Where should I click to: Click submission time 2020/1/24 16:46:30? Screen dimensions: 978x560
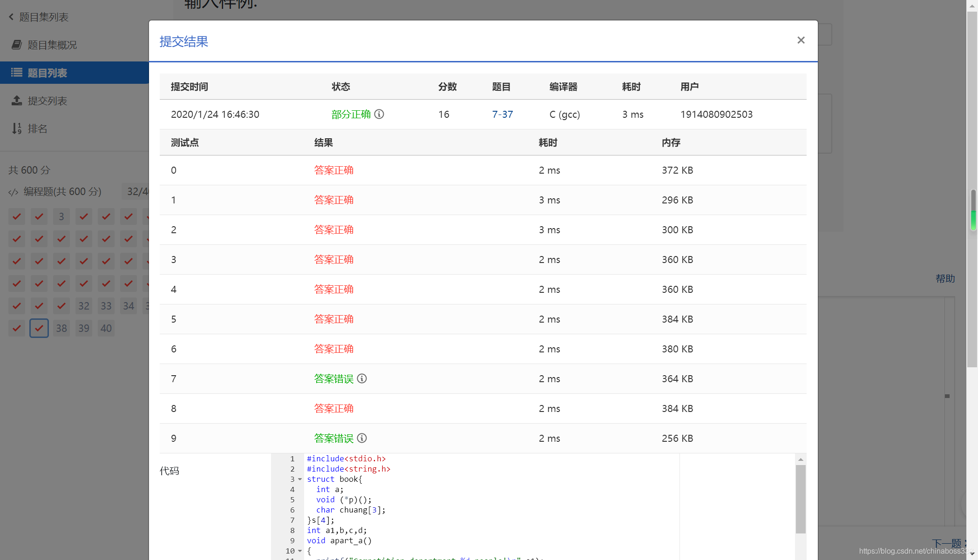click(x=215, y=114)
